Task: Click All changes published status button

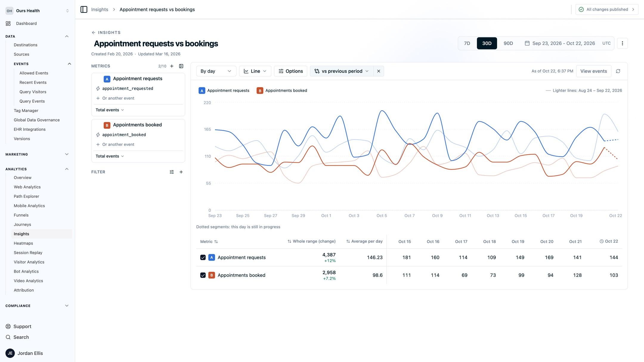Action: (607, 10)
